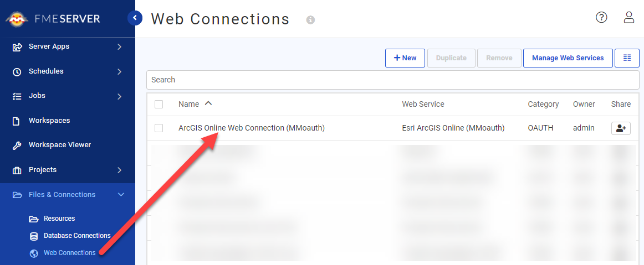The height and width of the screenshot is (265, 644).
Task: Sort by the Owner column header
Action: coord(584,104)
